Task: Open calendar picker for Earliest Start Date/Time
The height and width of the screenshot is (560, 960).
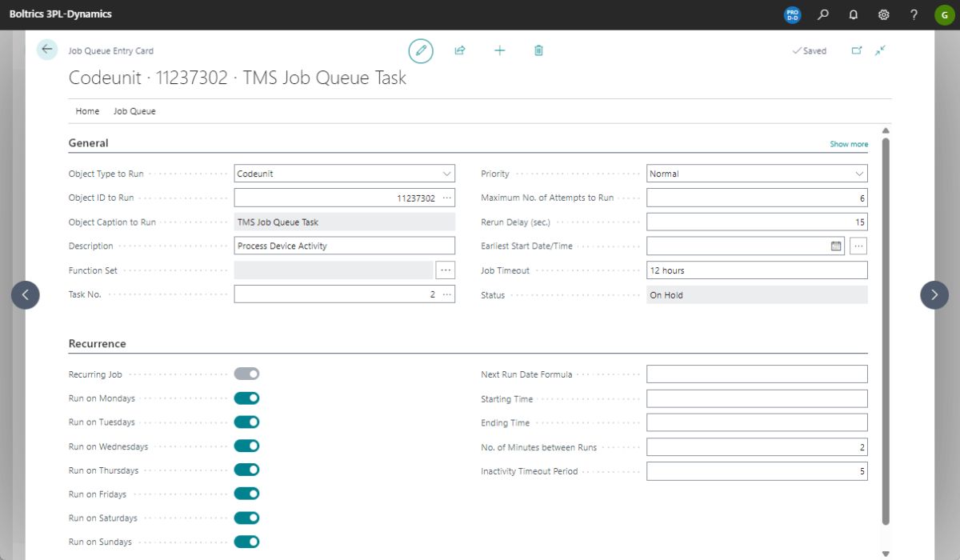Action: [836, 246]
